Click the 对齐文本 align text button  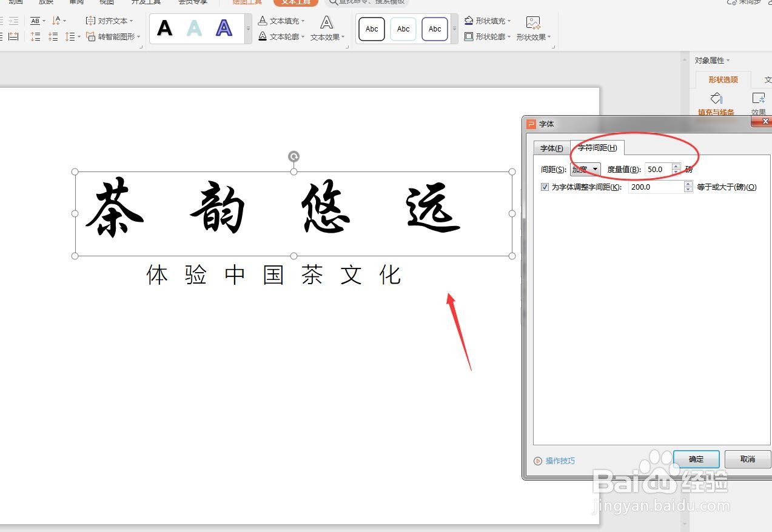(110, 21)
